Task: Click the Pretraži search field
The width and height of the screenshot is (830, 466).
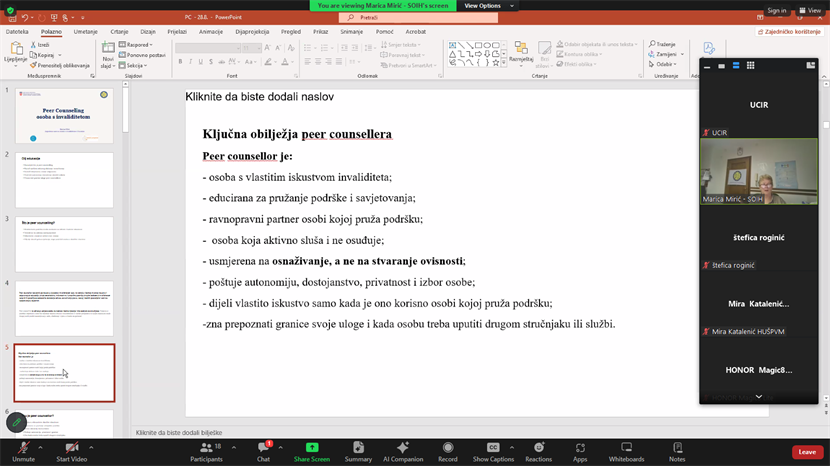Action: 418,17
